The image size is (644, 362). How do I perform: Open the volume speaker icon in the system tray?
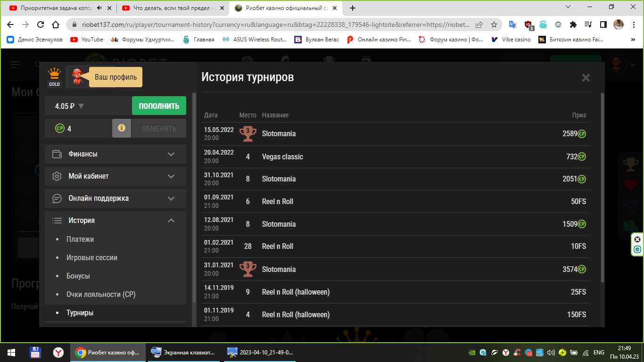pyautogui.click(x=551, y=352)
